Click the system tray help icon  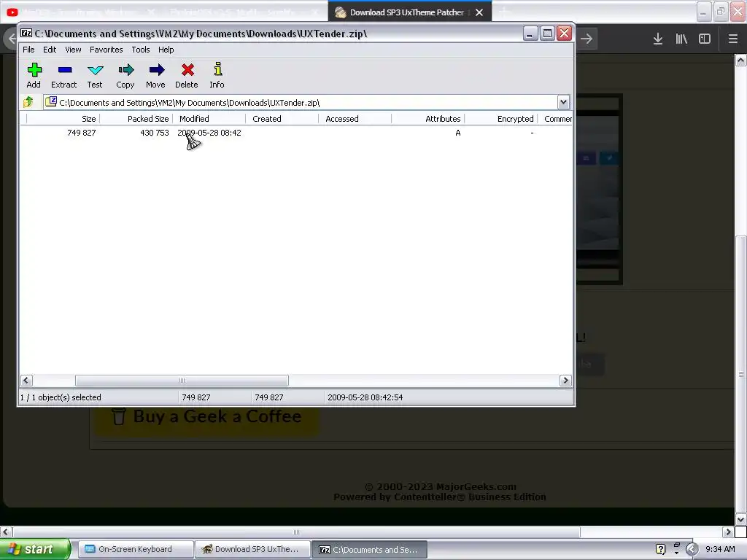tap(660, 549)
